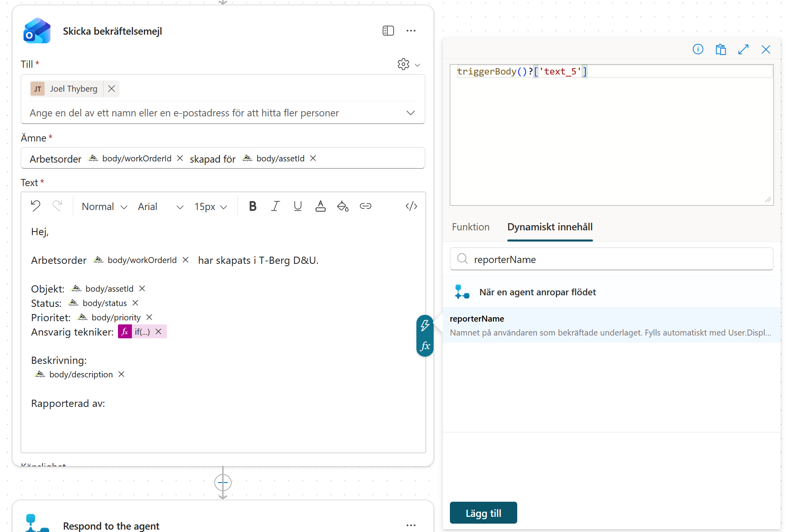Toggle italic formatting
787x532 pixels.
point(275,206)
